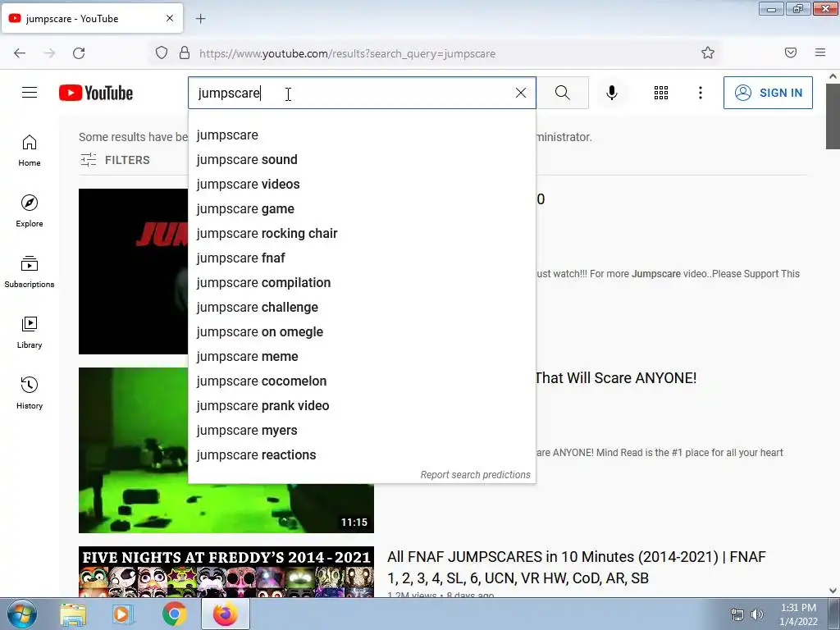The width and height of the screenshot is (840, 630).
Task: Choose 'jumpscare challenge' suggestion
Action: (x=362, y=308)
